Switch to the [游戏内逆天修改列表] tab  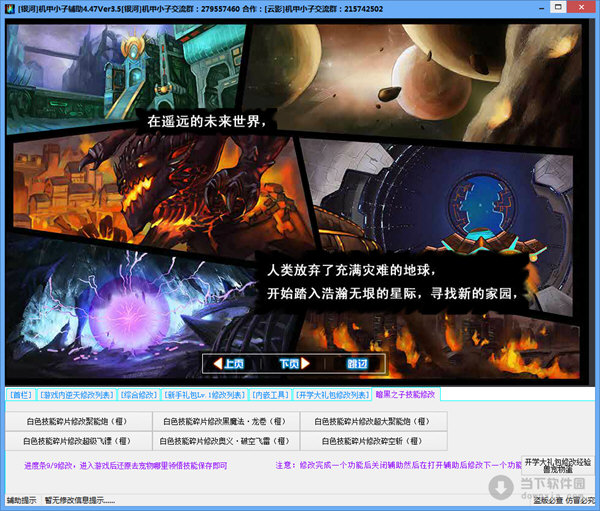click(77, 395)
